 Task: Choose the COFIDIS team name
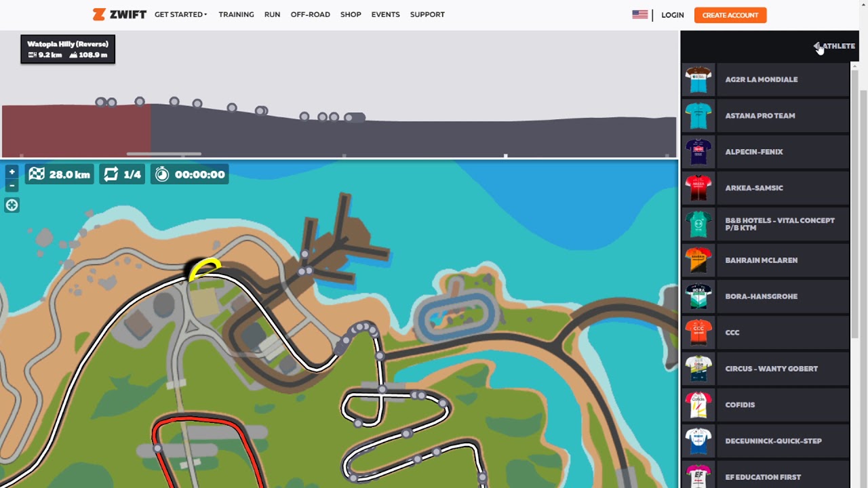(740, 405)
